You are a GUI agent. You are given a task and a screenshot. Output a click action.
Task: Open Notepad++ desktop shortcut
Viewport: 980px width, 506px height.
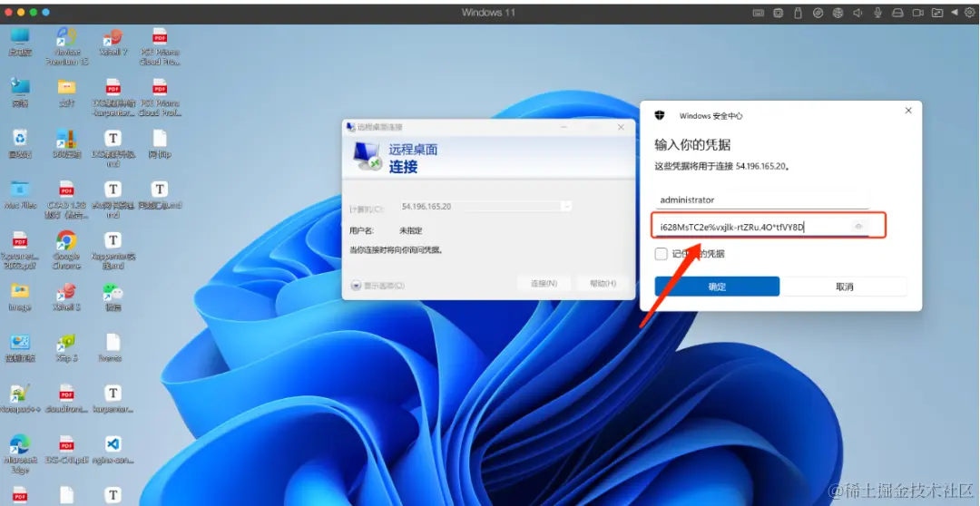click(x=20, y=399)
